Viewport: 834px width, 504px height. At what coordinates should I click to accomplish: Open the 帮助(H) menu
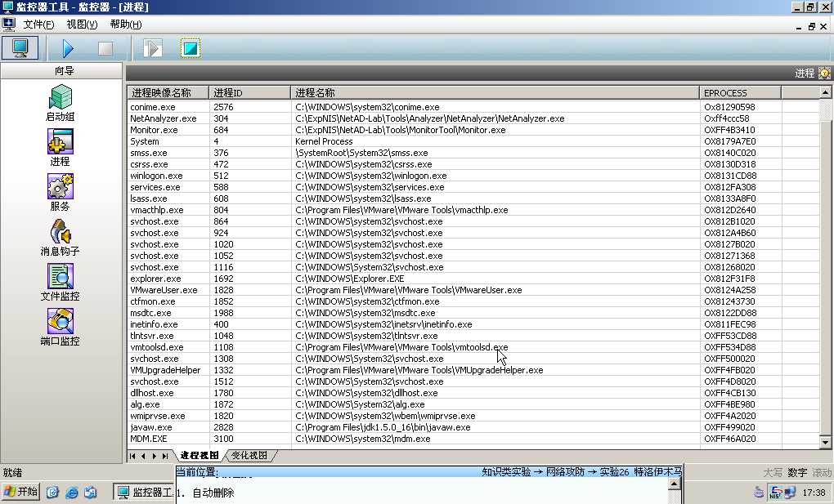click(126, 25)
